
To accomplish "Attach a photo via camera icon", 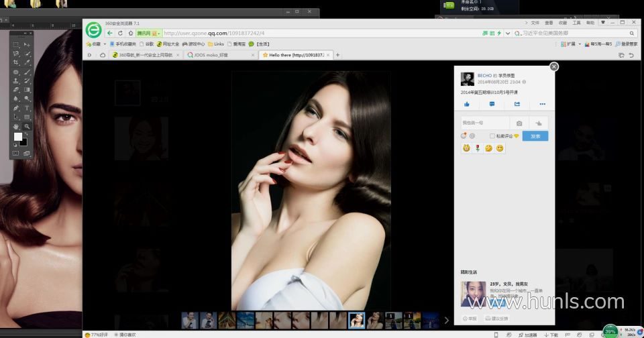I will 519,123.
